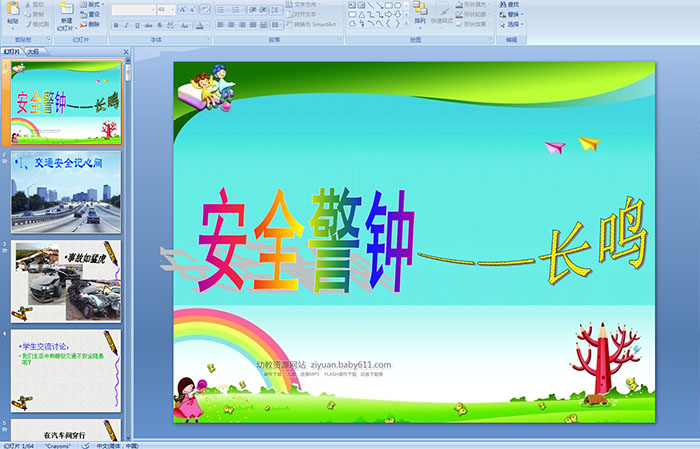
Task: Click the Bullets list icon
Action: tap(223, 9)
